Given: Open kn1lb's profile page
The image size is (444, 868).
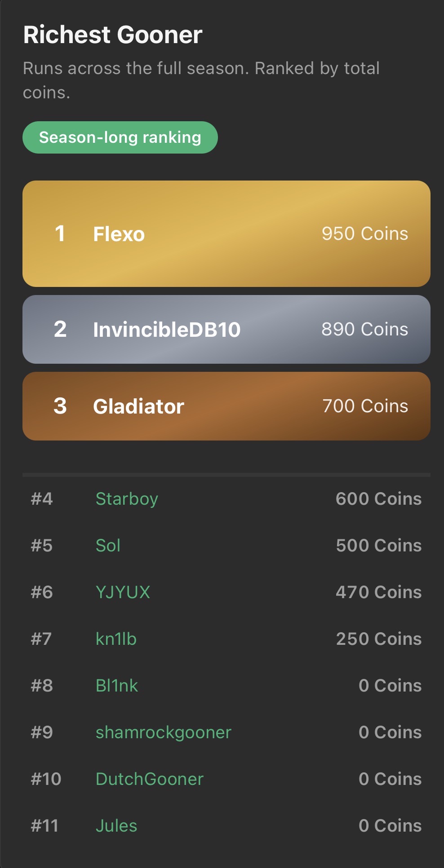Looking at the screenshot, I should click(116, 639).
